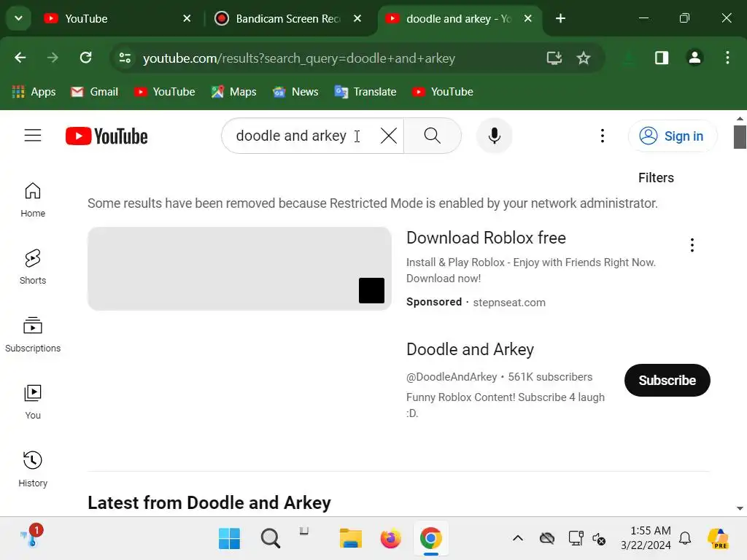The image size is (747, 560).
Task: Click the Sign in button
Action: [672, 136]
